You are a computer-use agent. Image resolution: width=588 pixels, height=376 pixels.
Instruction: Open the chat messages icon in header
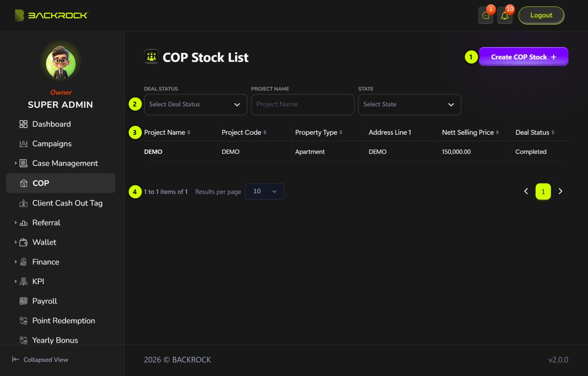pyautogui.click(x=486, y=16)
